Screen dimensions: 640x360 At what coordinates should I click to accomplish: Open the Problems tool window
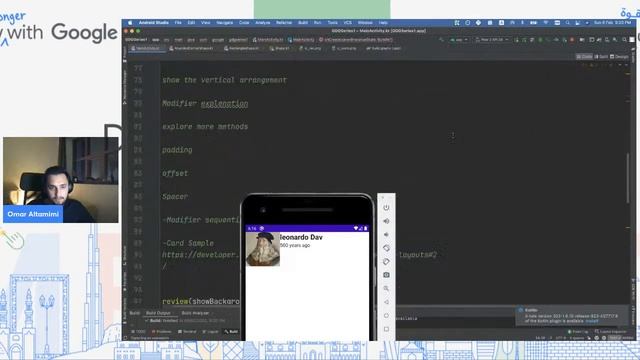[x=162, y=331]
